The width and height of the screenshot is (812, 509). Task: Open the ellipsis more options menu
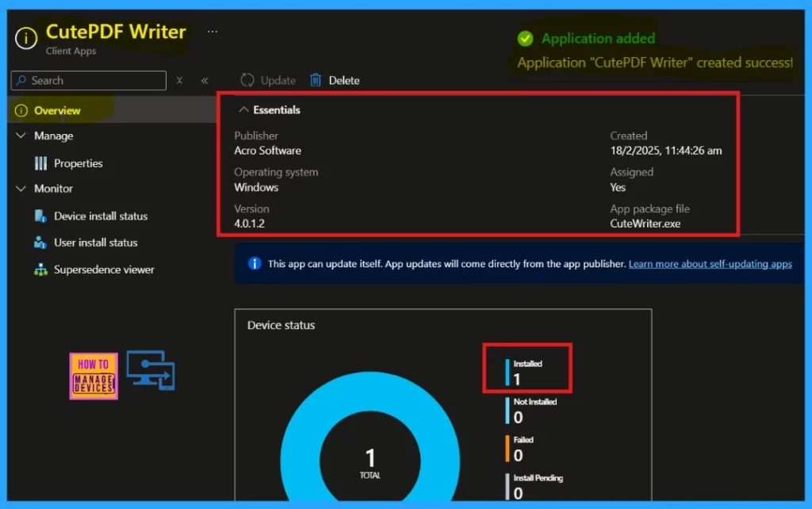point(213,32)
